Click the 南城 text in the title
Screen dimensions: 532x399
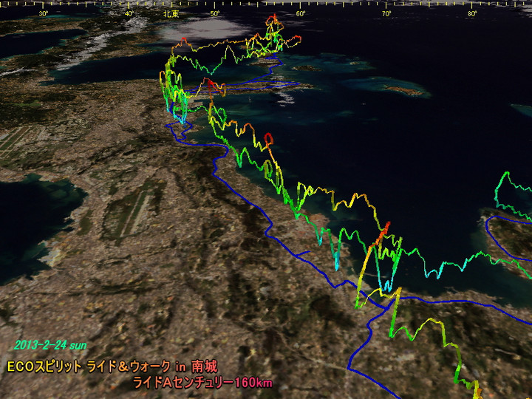pyautogui.click(x=205, y=366)
